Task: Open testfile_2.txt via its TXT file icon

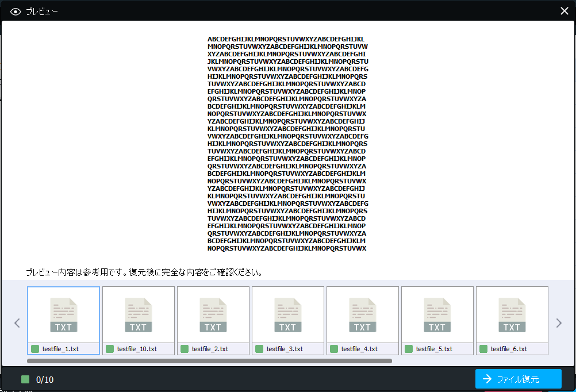Action: pyautogui.click(x=213, y=314)
